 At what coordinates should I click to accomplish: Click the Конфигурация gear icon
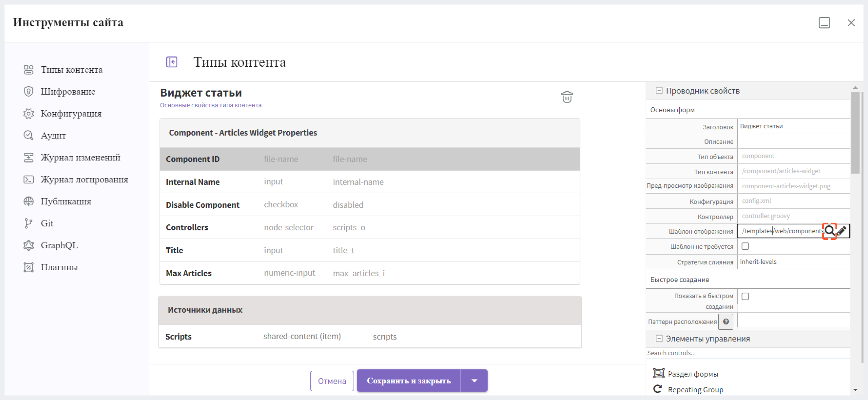(x=29, y=113)
